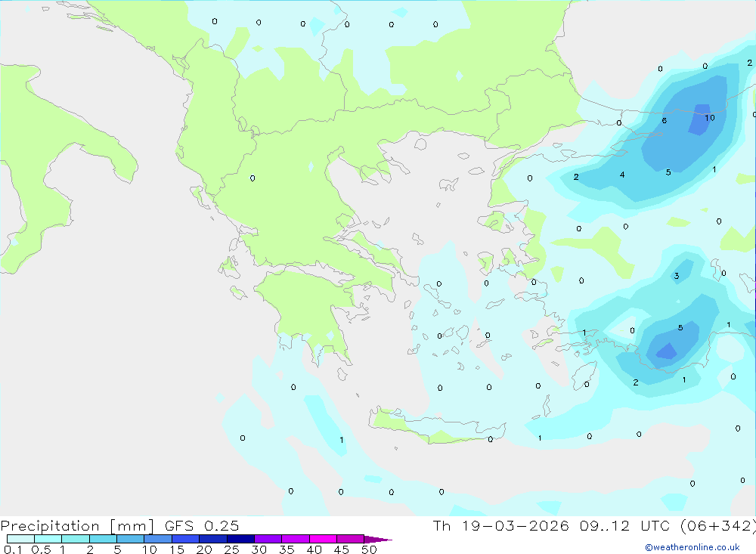756x554 pixels.
Task: Select the legend scale label "15"
Action: (177, 549)
